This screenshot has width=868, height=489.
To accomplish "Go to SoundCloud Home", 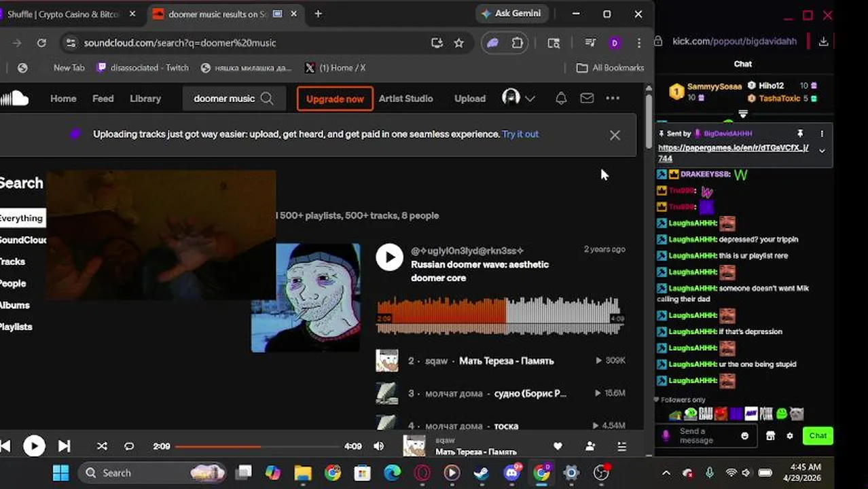I will [x=63, y=98].
